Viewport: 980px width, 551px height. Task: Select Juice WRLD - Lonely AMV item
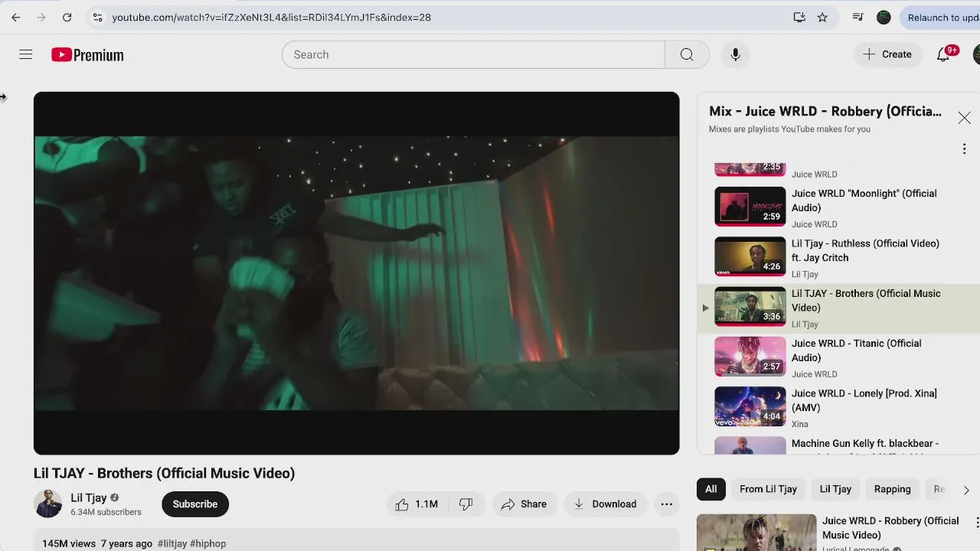click(838, 407)
